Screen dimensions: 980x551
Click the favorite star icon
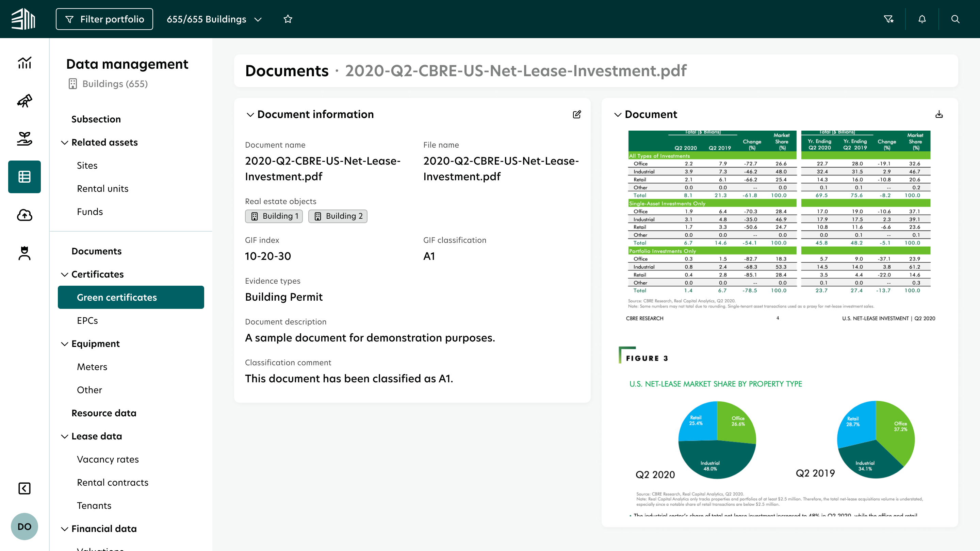pos(288,19)
